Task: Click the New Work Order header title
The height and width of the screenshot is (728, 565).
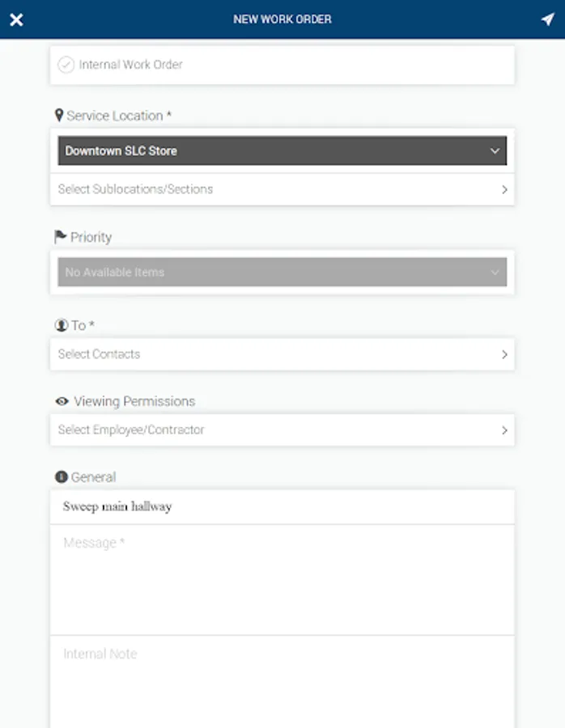Action: point(282,19)
